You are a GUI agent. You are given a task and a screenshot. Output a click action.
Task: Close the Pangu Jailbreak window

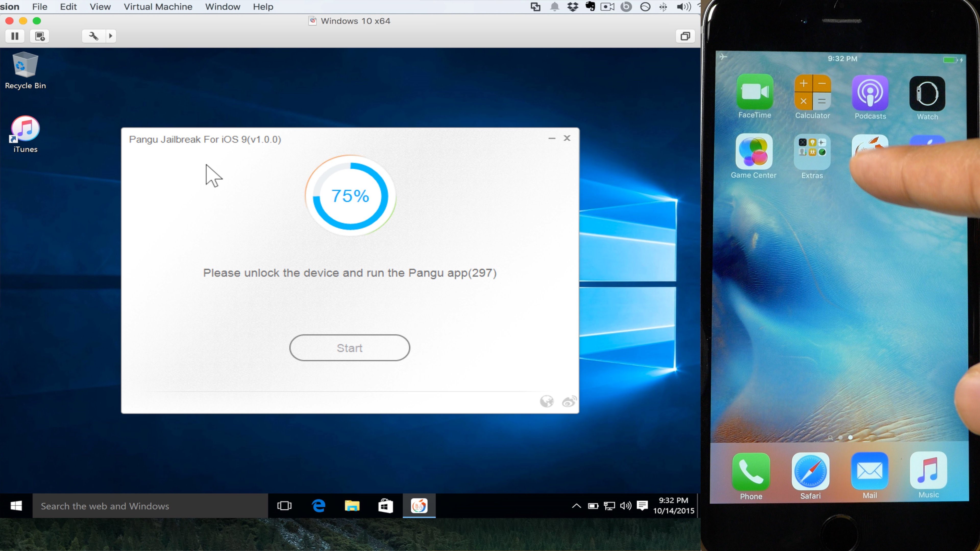[x=567, y=138]
